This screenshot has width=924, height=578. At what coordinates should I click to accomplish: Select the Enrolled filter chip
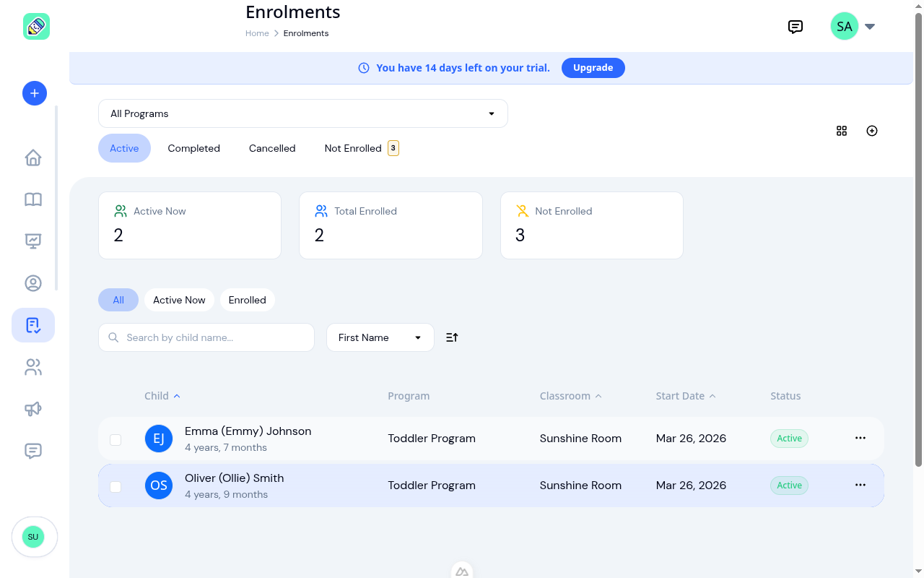click(248, 300)
